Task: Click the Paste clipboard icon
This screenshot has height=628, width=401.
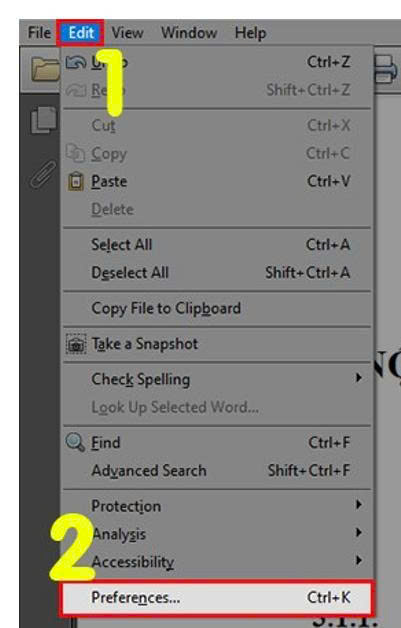Action: tap(76, 181)
